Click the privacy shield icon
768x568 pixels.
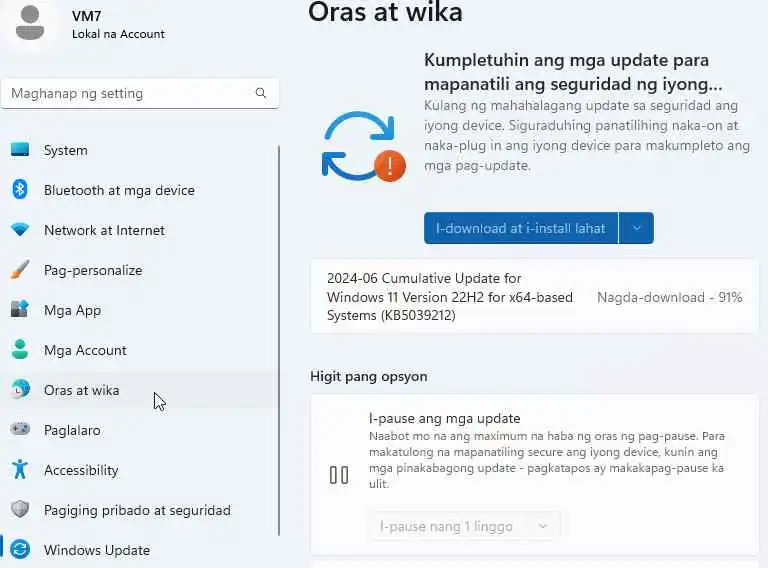click(20, 510)
